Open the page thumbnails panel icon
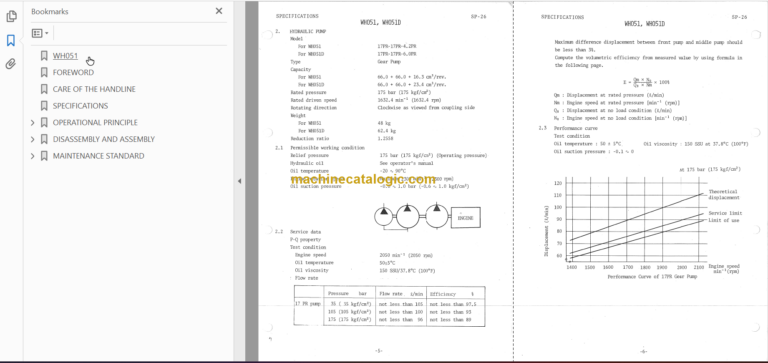 pyautogui.click(x=11, y=17)
